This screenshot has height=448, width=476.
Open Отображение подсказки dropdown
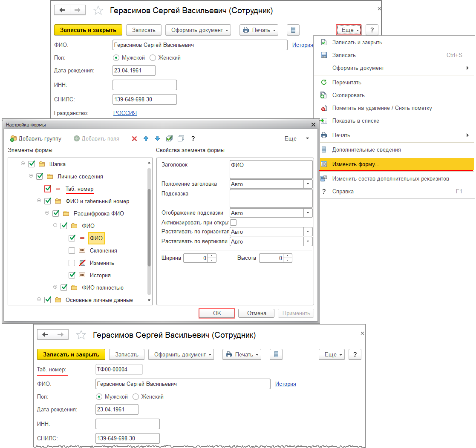[308, 213]
